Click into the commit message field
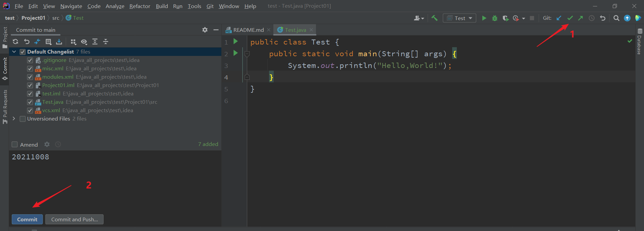This screenshot has width=644, height=231. point(114,177)
